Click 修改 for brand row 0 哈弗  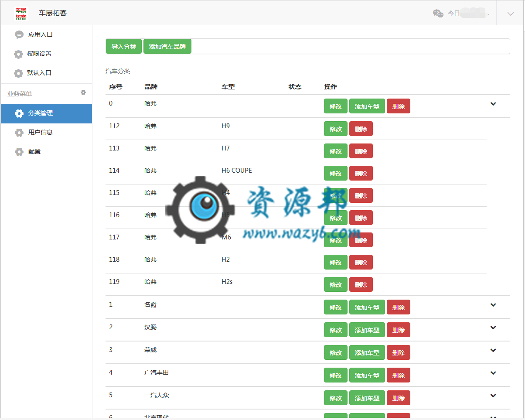point(336,106)
